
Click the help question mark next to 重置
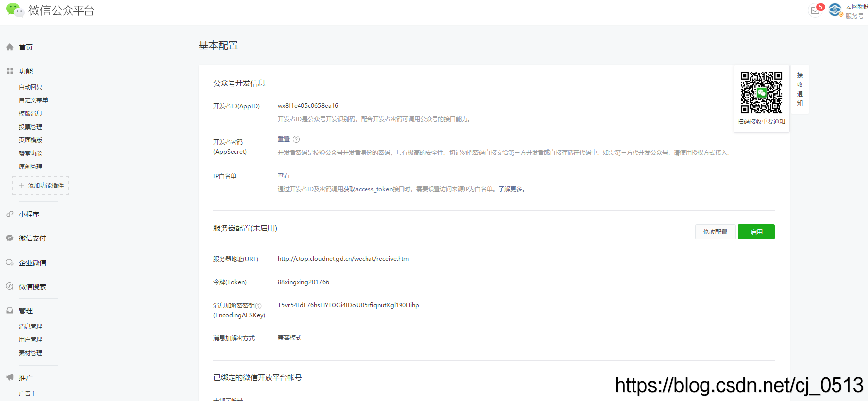click(x=296, y=139)
